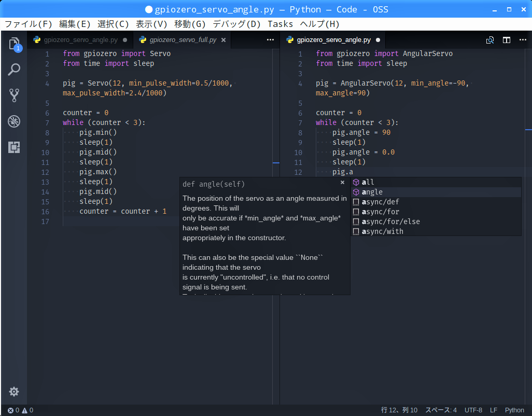Maximize the Code - OSS window
The width and height of the screenshot is (532, 416).
pos(509,9)
